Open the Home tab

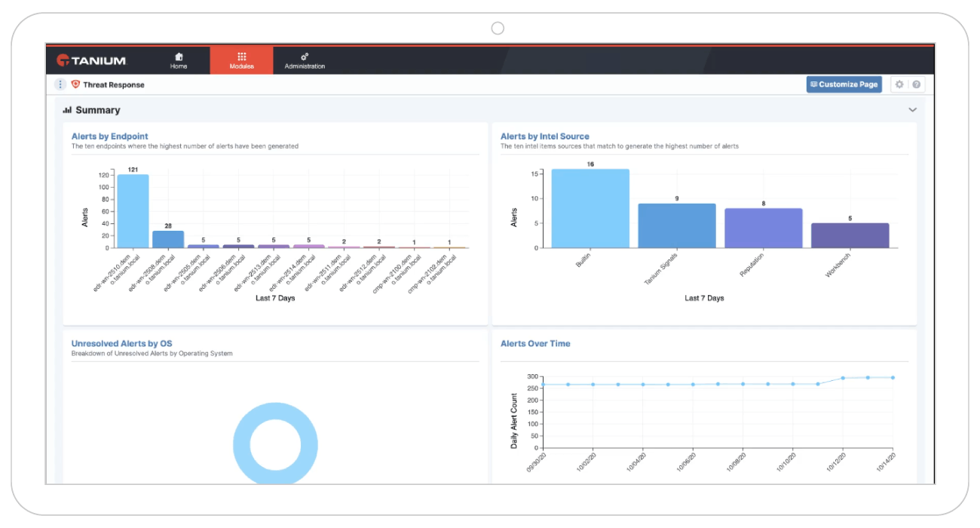coord(179,60)
